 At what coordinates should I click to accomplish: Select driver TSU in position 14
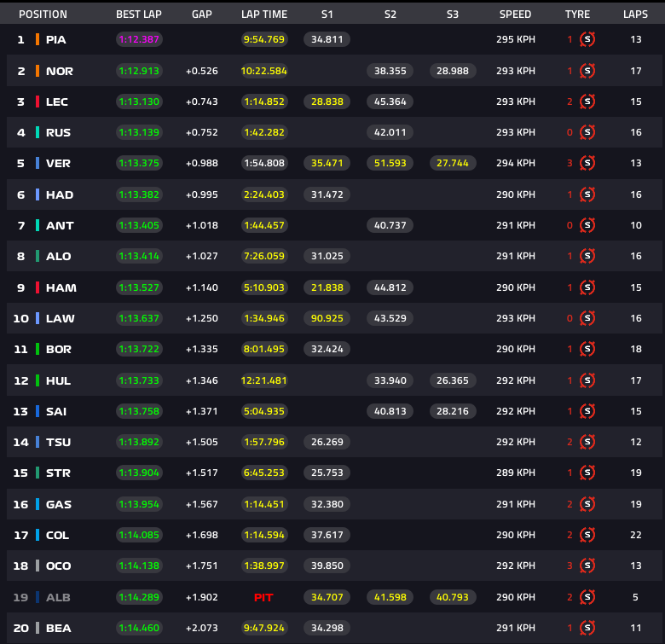(x=58, y=442)
